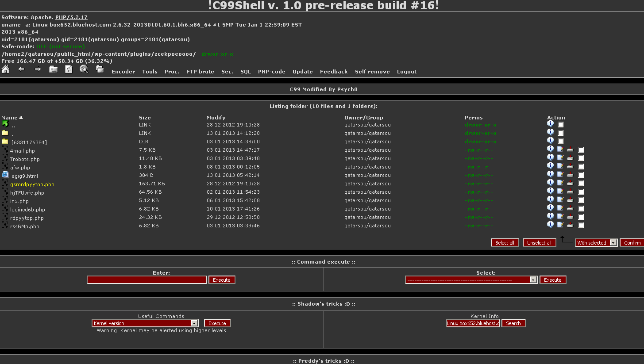Click Execute next to the Select dropdown
This screenshot has width=644, height=364.
coord(553,280)
